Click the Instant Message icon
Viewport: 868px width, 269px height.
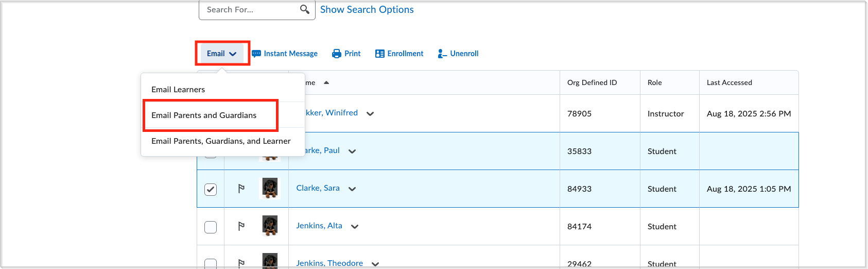(256, 54)
